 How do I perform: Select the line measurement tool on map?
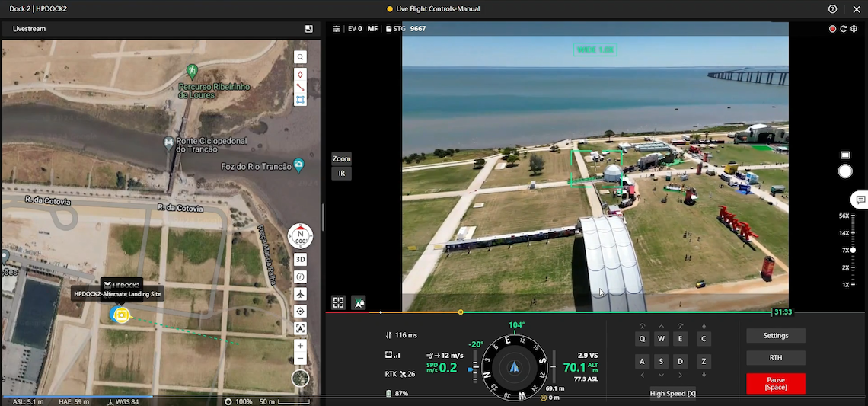pyautogui.click(x=301, y=87)
